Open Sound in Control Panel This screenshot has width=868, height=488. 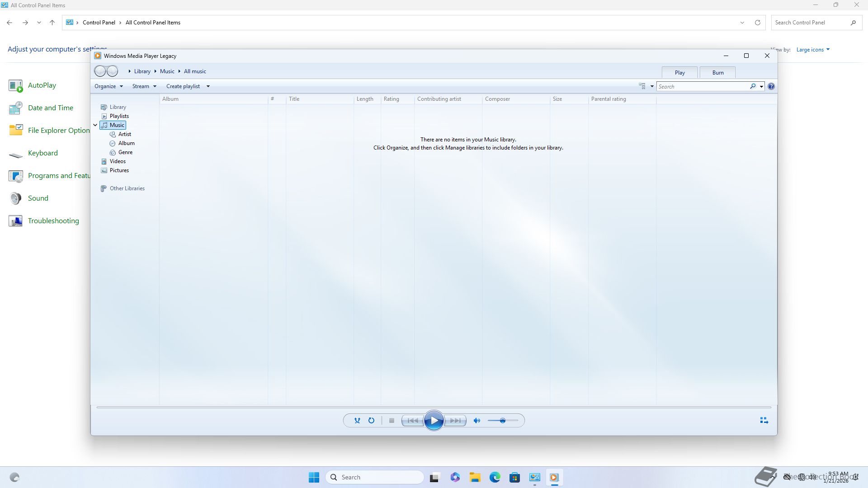point(38,198)
